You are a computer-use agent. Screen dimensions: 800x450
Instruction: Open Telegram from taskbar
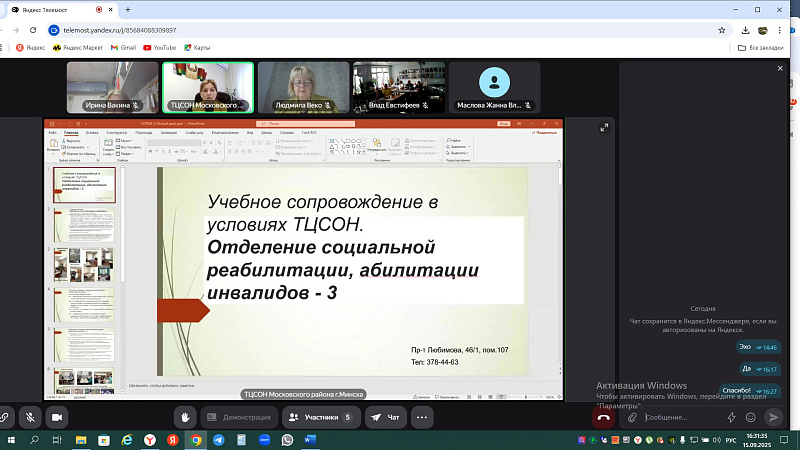tap(218, 440)
